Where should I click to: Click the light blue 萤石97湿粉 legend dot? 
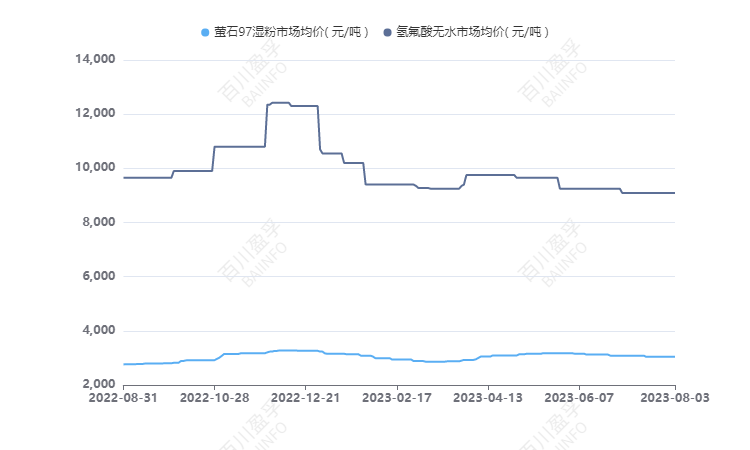pos(205,32)
